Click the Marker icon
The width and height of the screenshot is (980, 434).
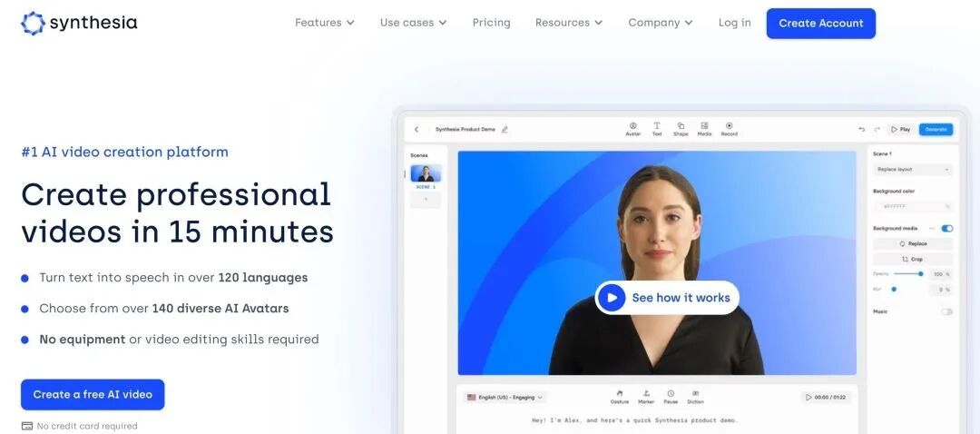point(646,397)
